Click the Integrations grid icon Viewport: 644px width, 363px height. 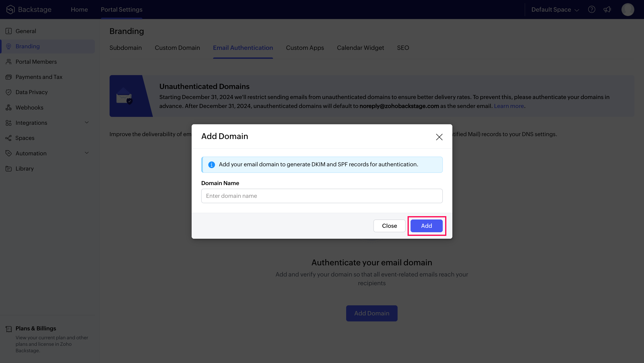click(x=8, y=123)
